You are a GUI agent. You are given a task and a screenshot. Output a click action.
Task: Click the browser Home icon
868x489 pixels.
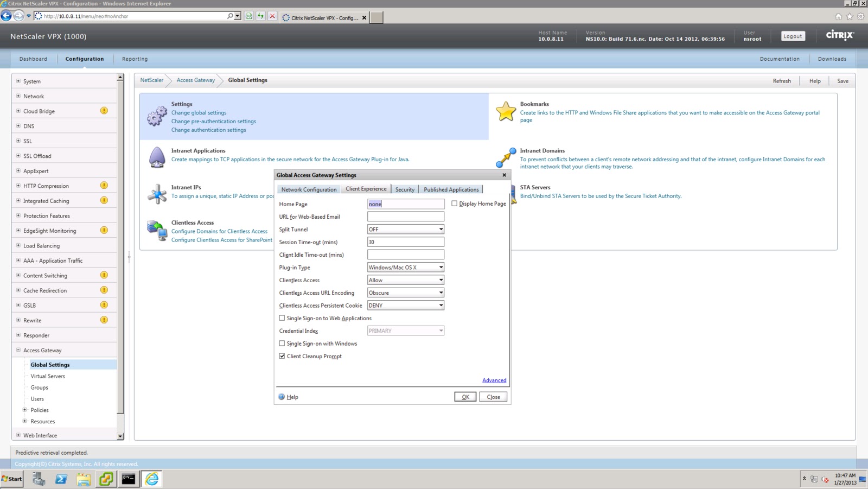click(839, 17)
